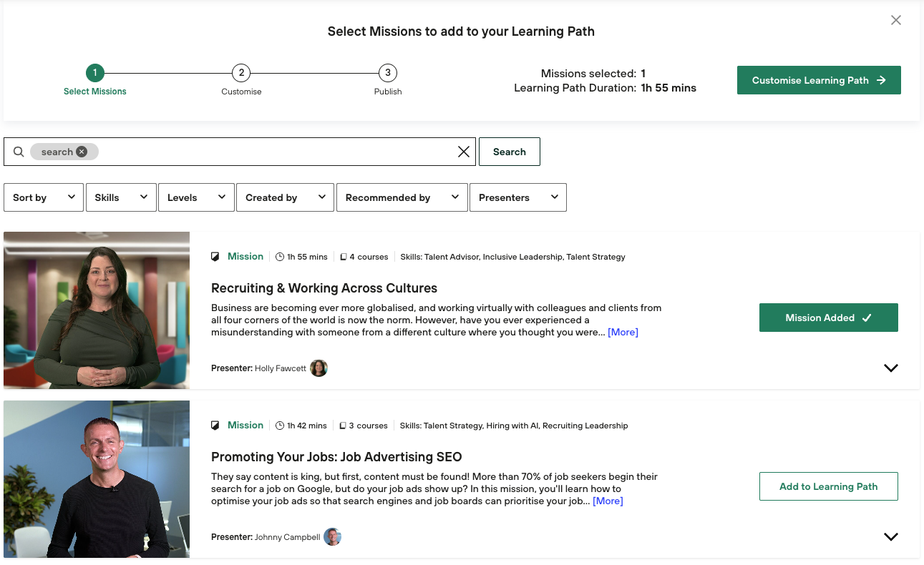Viewport: 924px width, 565px height.
Task: Expand Promoting Your Jobs mission details
Action: pyautogui.click(x=890, y=537)
